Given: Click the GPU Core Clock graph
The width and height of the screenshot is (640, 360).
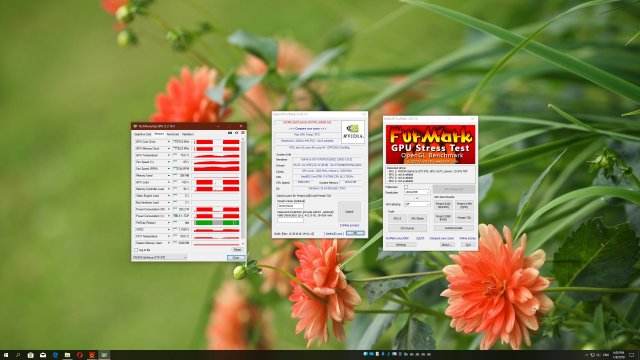Looking at the screenshot, I should pyautogui.click(x=217, y=142).
